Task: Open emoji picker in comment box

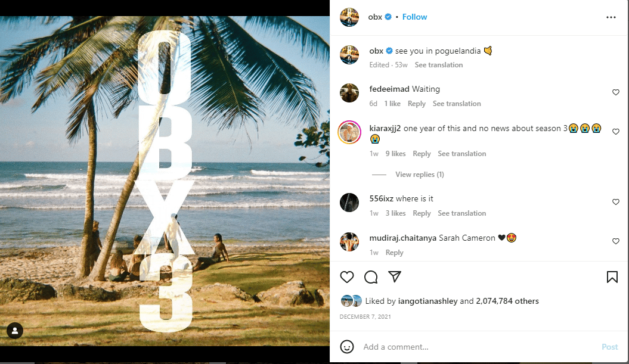Action: tap(347, 347)
